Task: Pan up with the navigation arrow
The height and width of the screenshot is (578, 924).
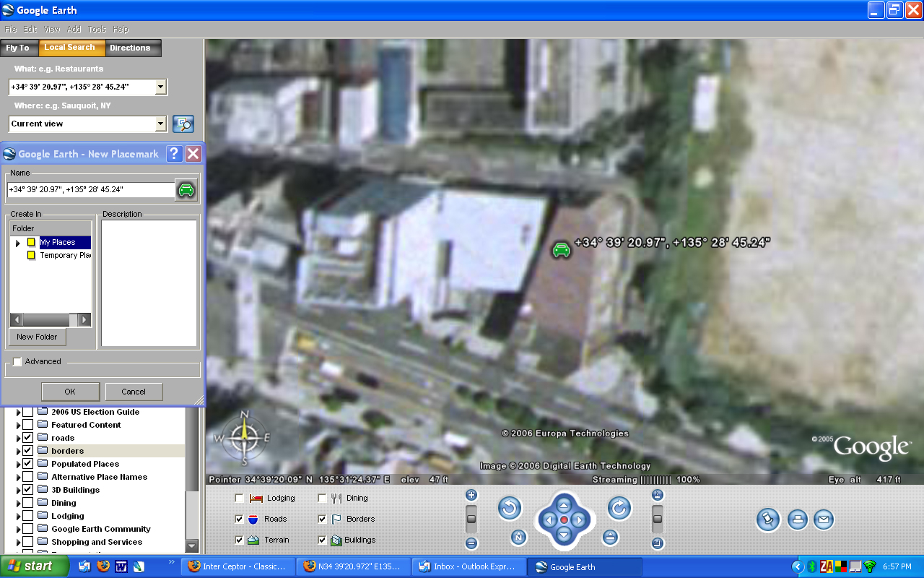Action: 564,505
